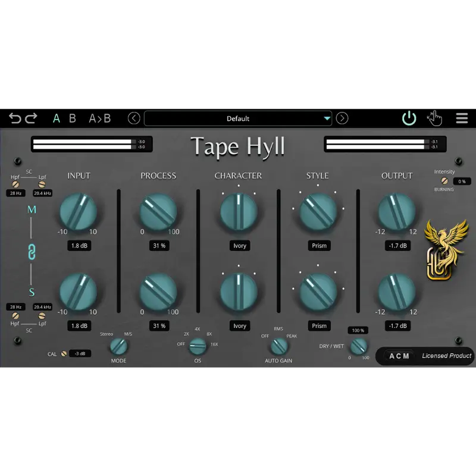Click the redo arrow icon
Viewport: 476px width, 476px height.
(31, 118)
